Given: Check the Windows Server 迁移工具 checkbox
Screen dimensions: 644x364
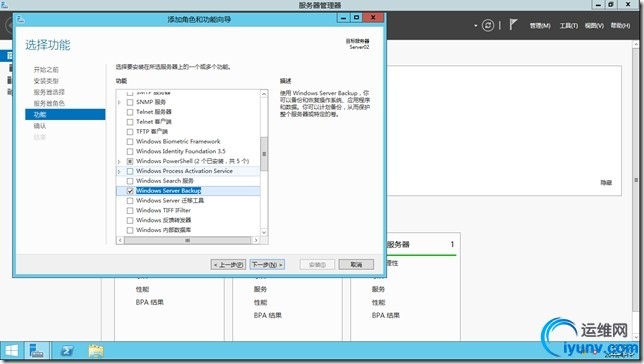Looking at the screenshot, I should tap(130, 200).
